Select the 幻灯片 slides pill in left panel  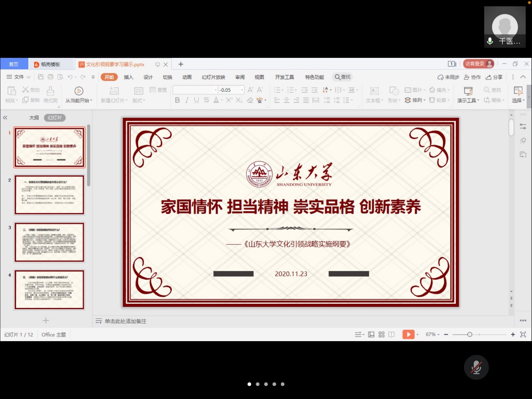(55, 118)
